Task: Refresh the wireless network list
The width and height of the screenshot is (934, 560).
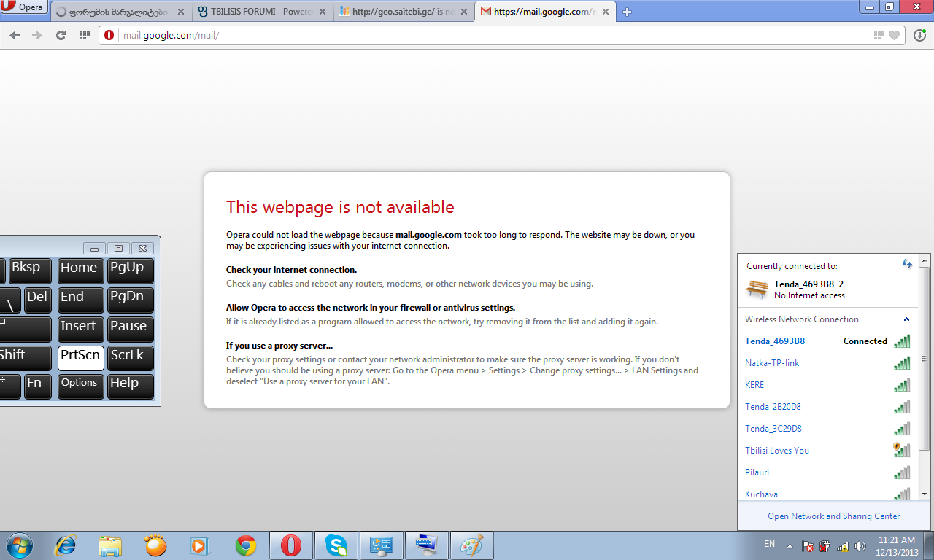Action: pyautogui.click(x=907, y=264)
